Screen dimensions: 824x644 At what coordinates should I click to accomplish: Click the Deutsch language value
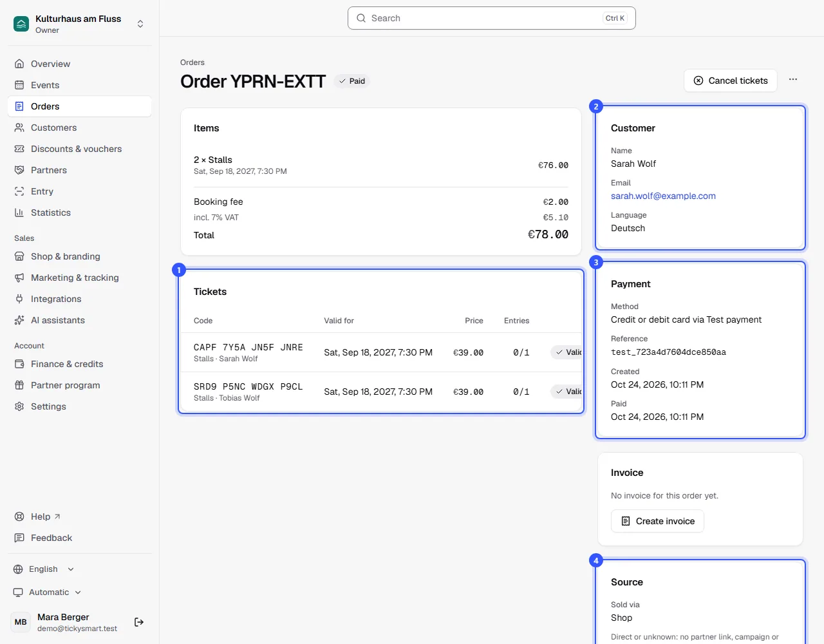(628, 228)
